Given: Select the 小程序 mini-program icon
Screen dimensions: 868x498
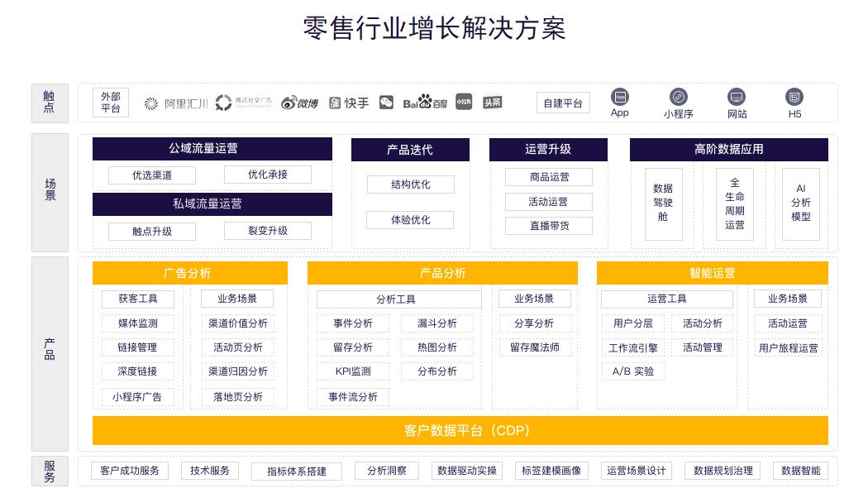Looking at the screenshot, I should [x=678, y=97].
